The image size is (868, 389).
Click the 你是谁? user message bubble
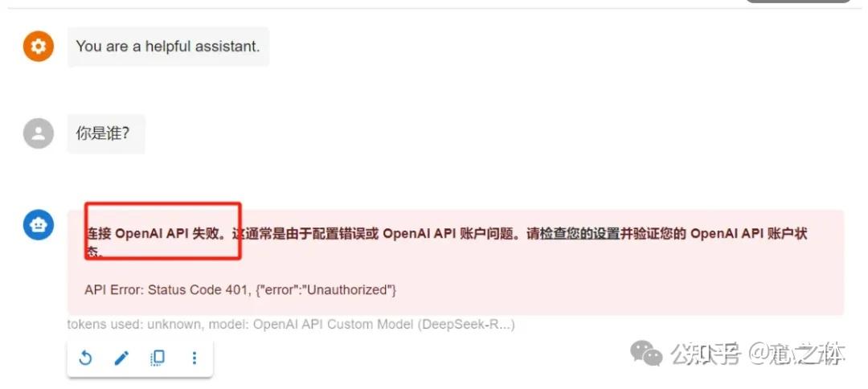coord(106,134)
